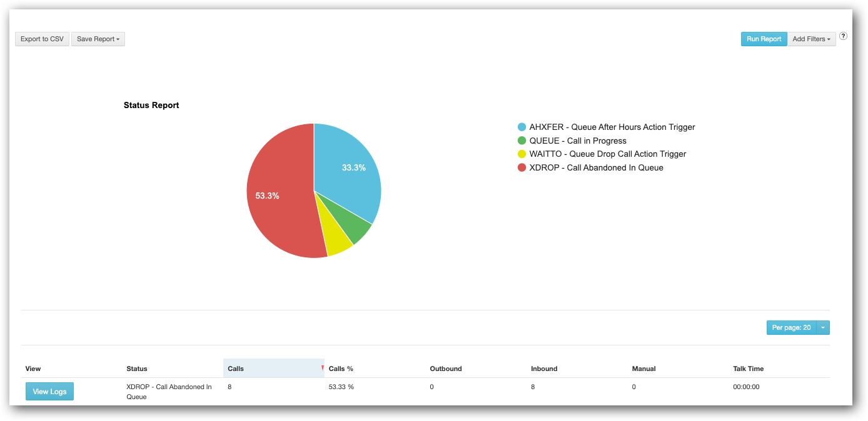Viewport: 868px width, 421px height.
Task: Click the 0 value in the Manual column
Action: pyautogui.click(x=634, y=387)
